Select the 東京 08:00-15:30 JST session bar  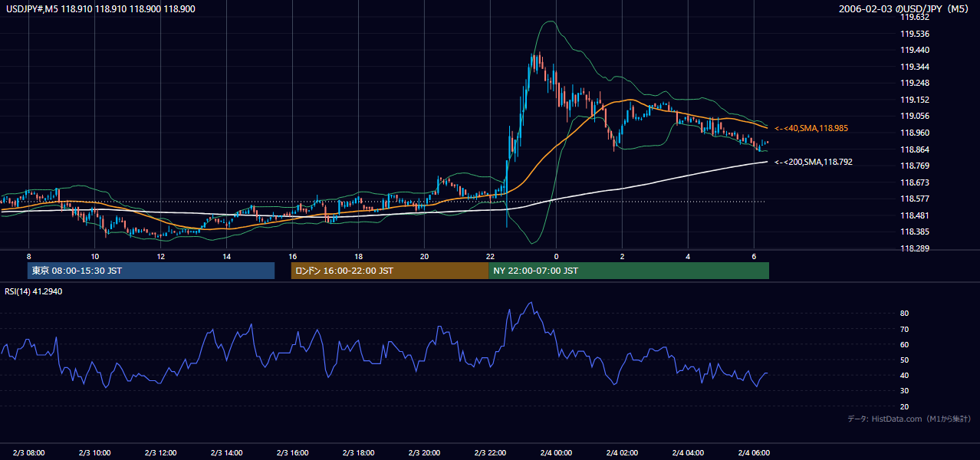(151, 271)
